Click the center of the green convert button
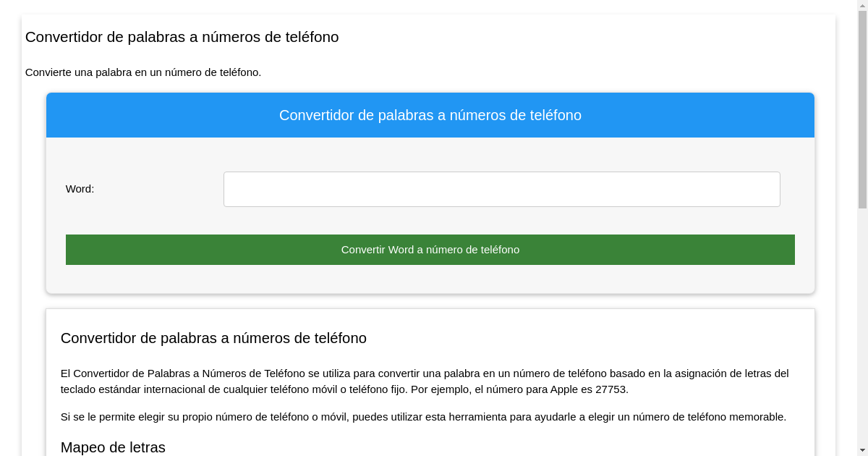The height and width of the screenshot is (456, 868). [x=430, y=250]
